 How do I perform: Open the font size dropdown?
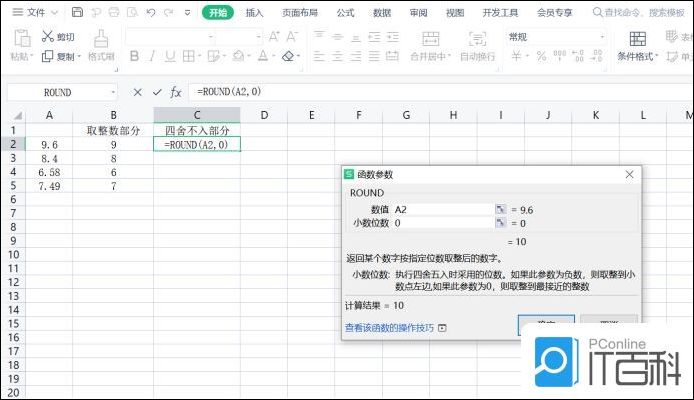click(259, 37)
